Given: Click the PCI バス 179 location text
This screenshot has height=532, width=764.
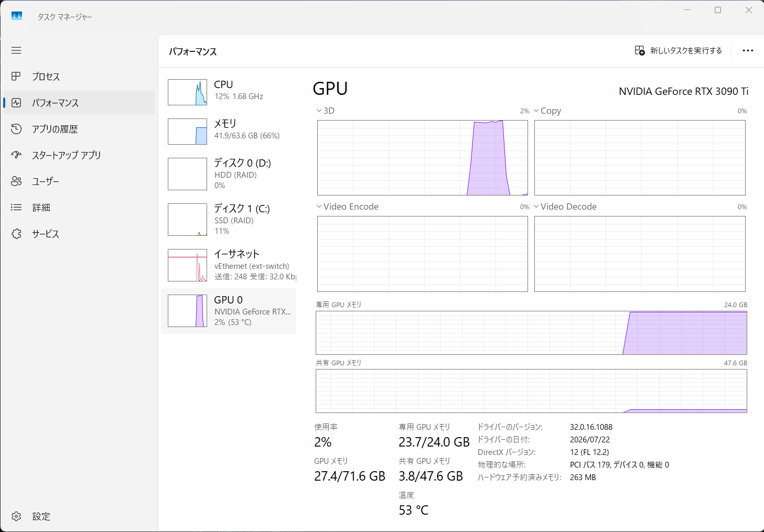Looking at the screenshot, I should (619, 465).
